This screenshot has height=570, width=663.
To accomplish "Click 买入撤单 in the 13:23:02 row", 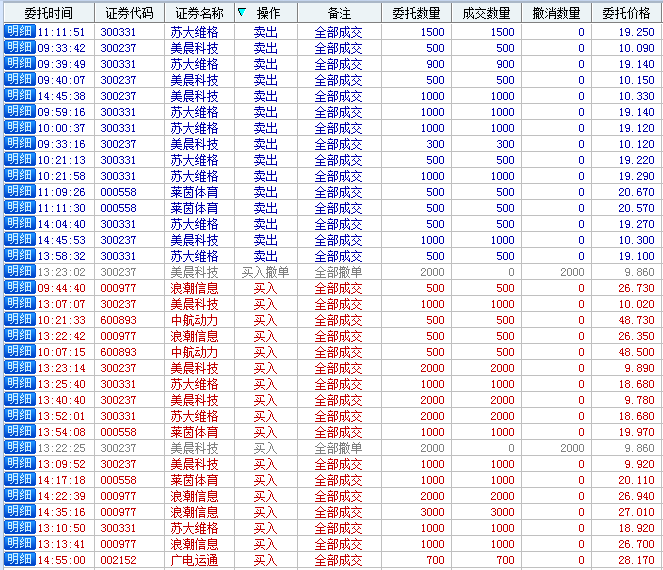I will [x=265, y=272].
